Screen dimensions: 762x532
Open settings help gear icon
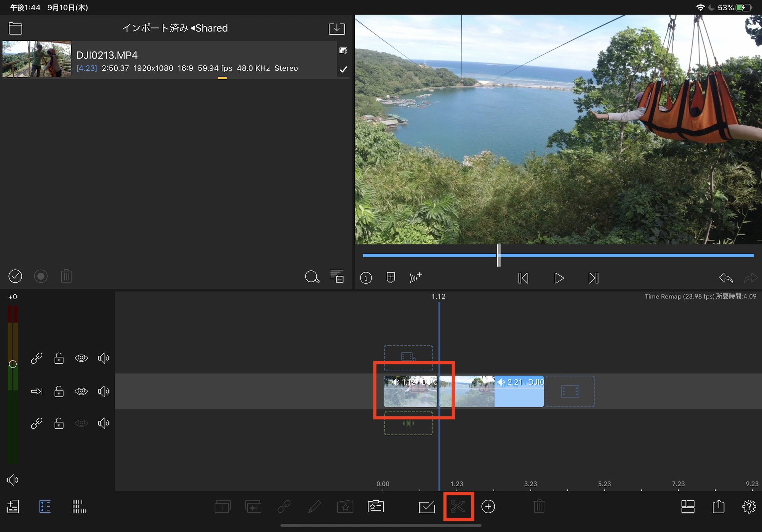(x=749, y=506)
